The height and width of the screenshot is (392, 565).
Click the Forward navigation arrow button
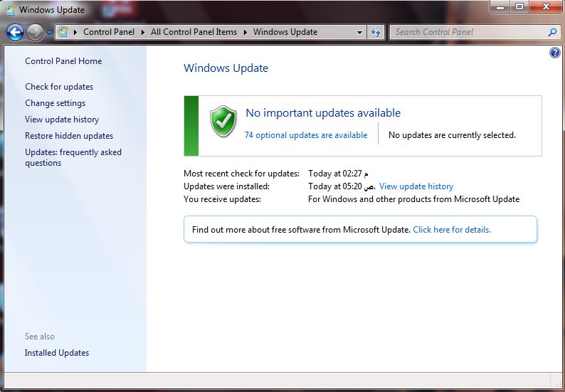(x=35, y=32)
